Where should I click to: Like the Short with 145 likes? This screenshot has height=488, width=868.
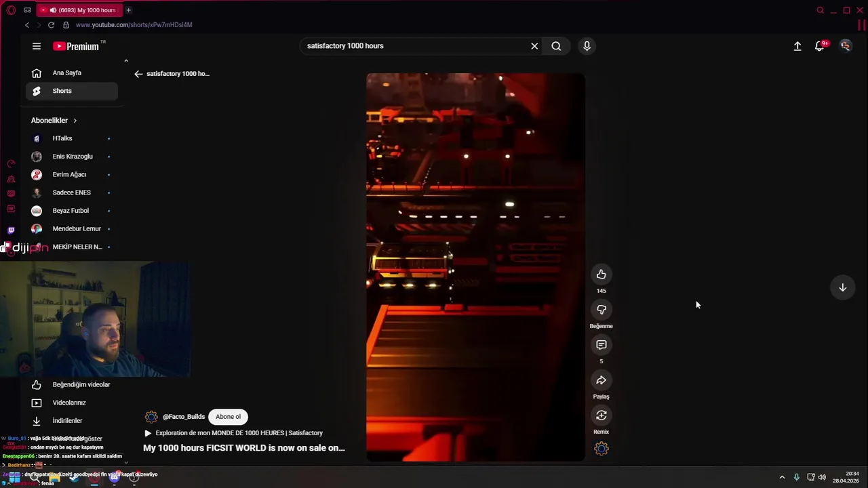[601, 274]
